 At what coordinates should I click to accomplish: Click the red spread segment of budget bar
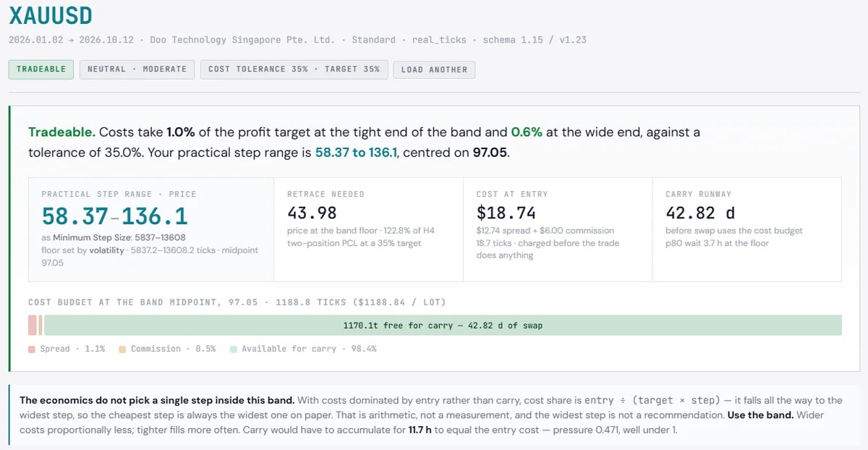point(33,326)
